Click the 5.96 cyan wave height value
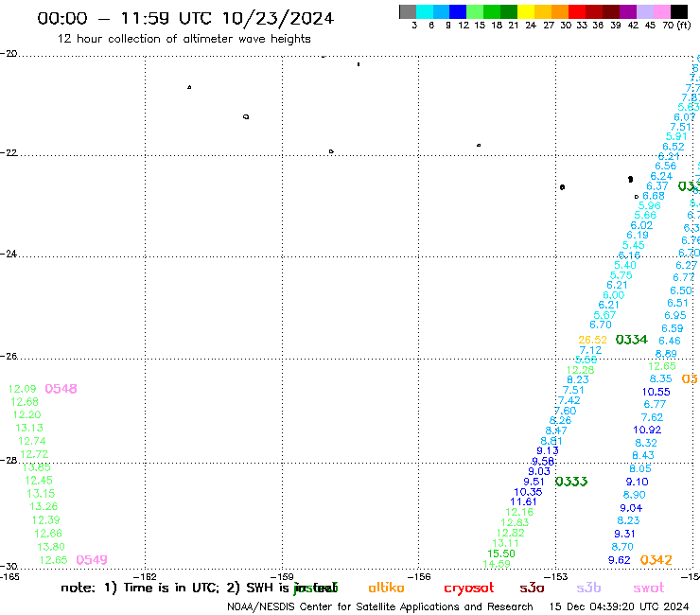The image size is (700, 615). 650,206
